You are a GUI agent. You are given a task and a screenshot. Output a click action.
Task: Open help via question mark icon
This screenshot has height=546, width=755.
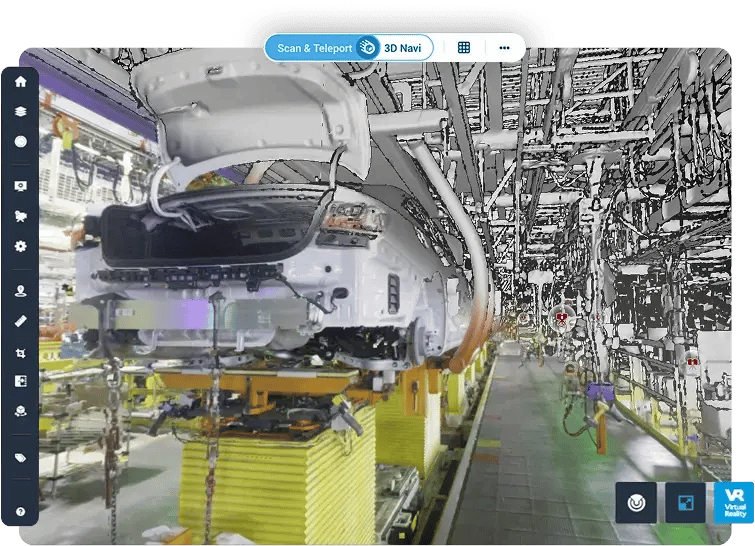[20, 512]
